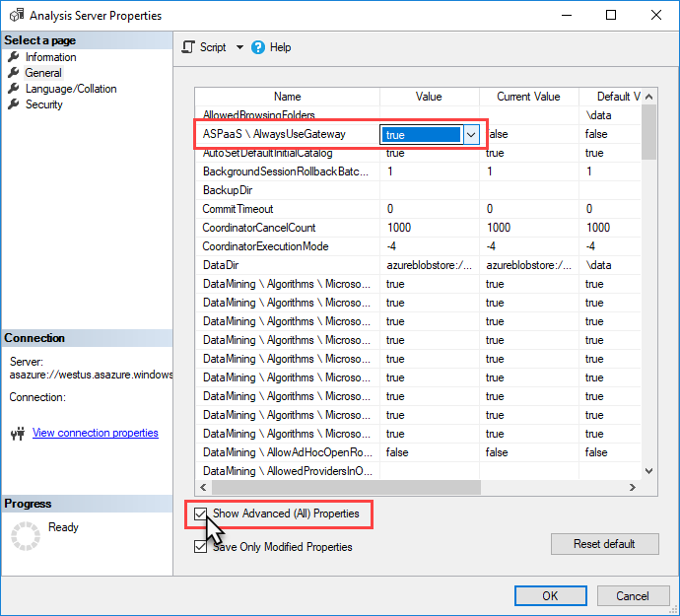Select the General page wrench icon
Image resolution: width=680 pixels, height=616 pixels.
coord(14,73)
